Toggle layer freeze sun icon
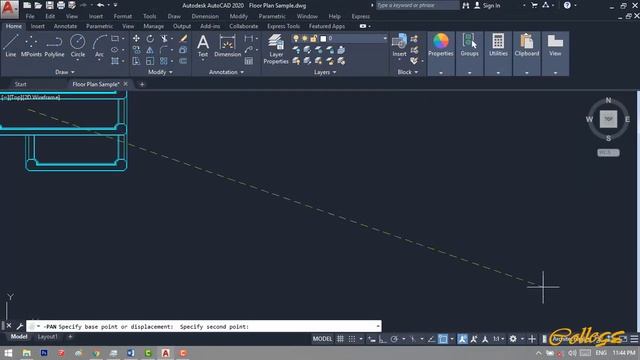The width and height of the screenshot is (640, 360). tap(304, 38)
